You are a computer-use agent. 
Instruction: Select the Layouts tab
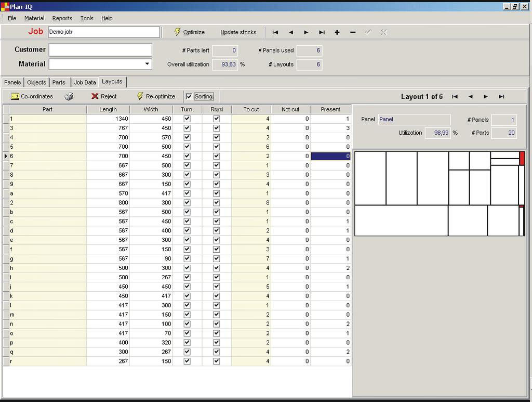pyautogui.click(x=112, y=82)
